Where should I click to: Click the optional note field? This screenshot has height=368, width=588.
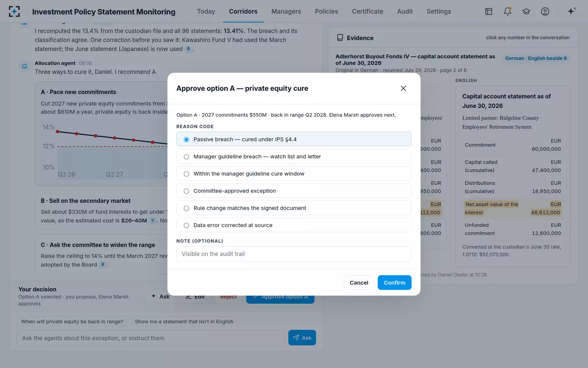294,254
